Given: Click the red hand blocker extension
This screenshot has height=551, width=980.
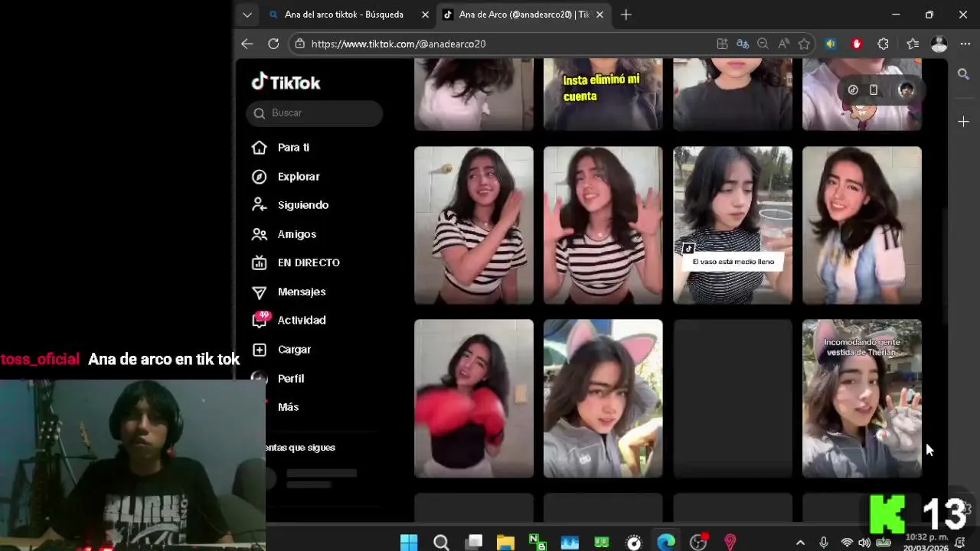Looking at the screenshot, I should pos(857,44).
